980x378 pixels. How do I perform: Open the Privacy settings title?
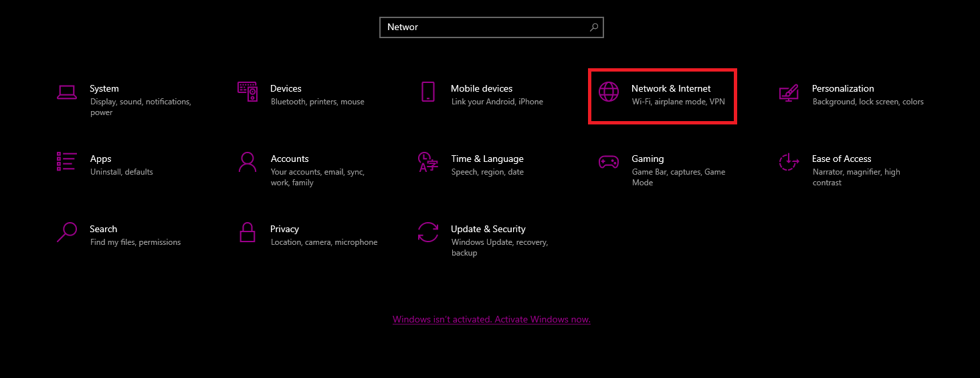pyautogui.click(x=284, y=229)
